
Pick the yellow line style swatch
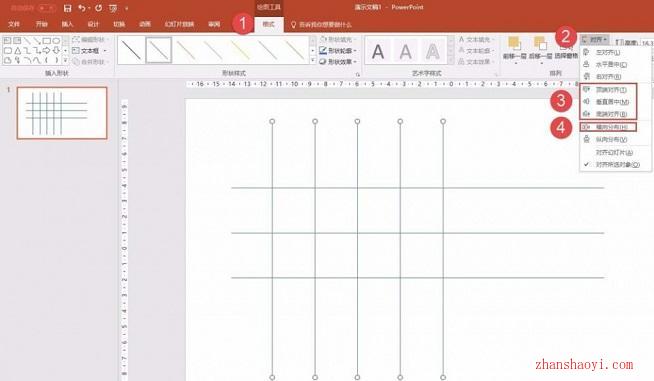[x=240, y=50]
